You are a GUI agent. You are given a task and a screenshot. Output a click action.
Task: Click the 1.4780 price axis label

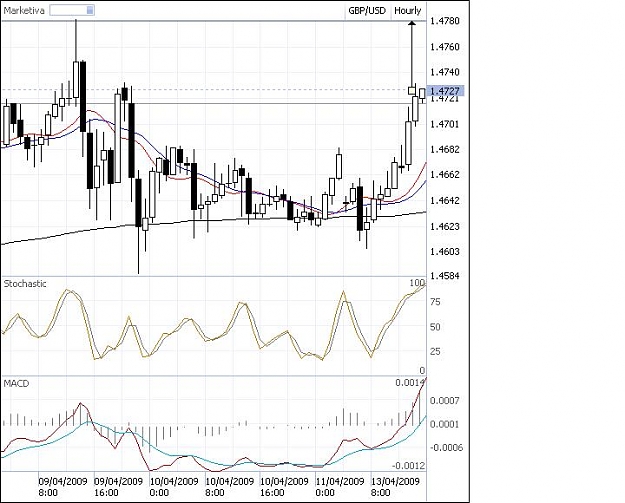[x=445, y=21]
